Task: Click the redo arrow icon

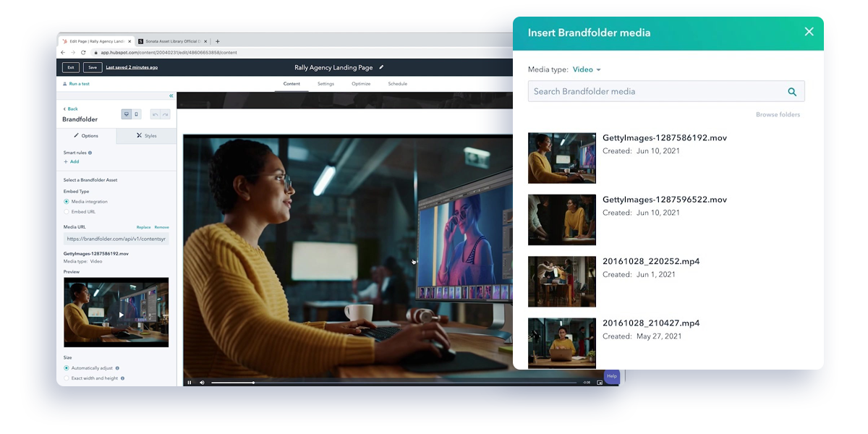Action: coord(166,114)
